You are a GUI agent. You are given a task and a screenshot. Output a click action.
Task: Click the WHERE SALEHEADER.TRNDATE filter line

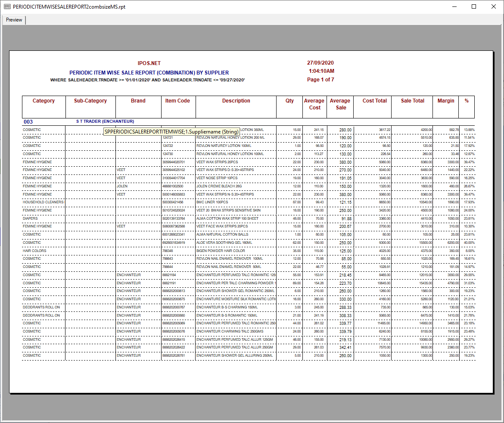click(147, 80)
